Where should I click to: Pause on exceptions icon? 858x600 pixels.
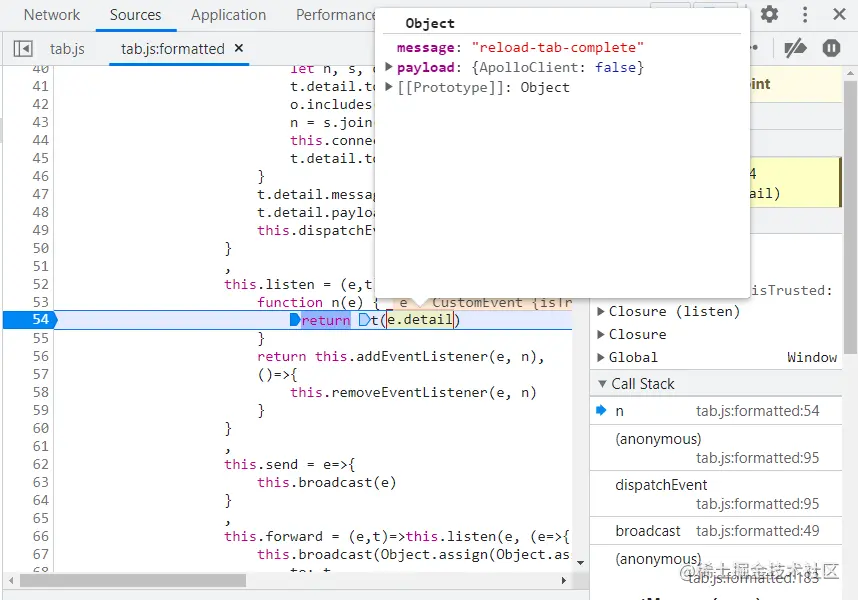(831, 48)
